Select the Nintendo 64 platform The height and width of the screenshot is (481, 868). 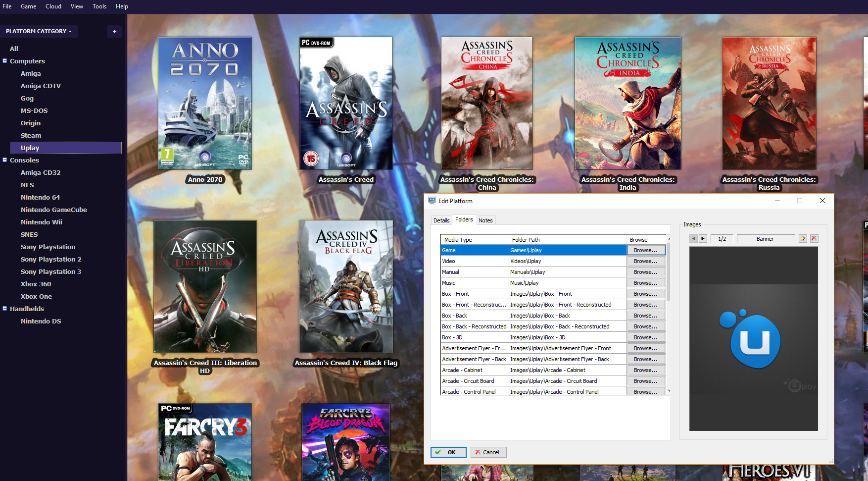pos(40,197)
